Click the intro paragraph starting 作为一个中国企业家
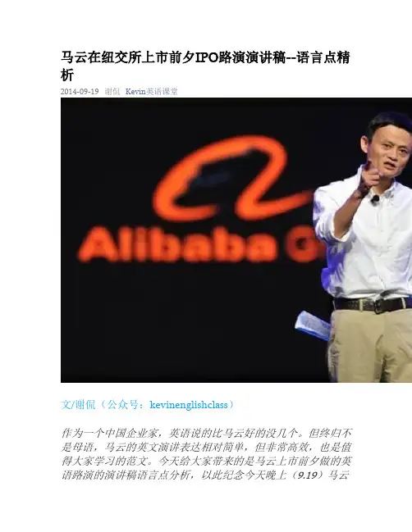Image resolution: width=412 pixels, height=532 pixels. [x=207, y=454]
